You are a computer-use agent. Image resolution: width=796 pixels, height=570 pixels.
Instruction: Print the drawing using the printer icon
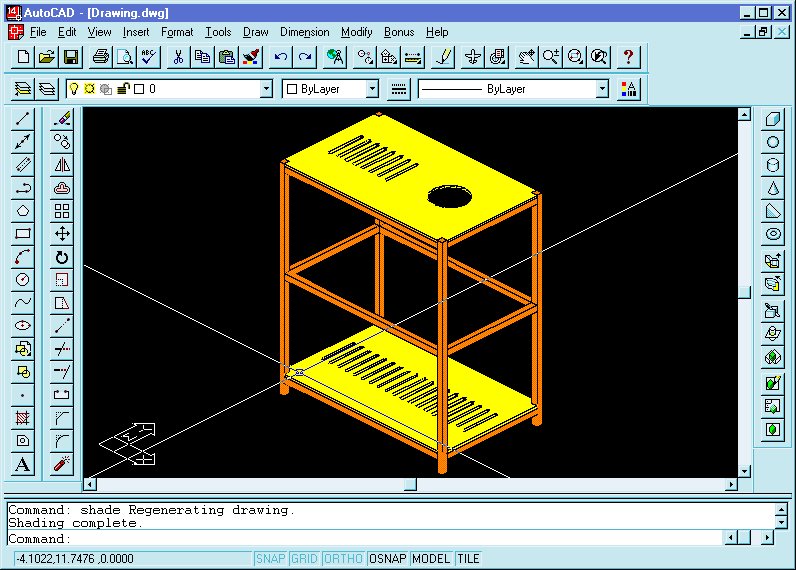[101, 57]
